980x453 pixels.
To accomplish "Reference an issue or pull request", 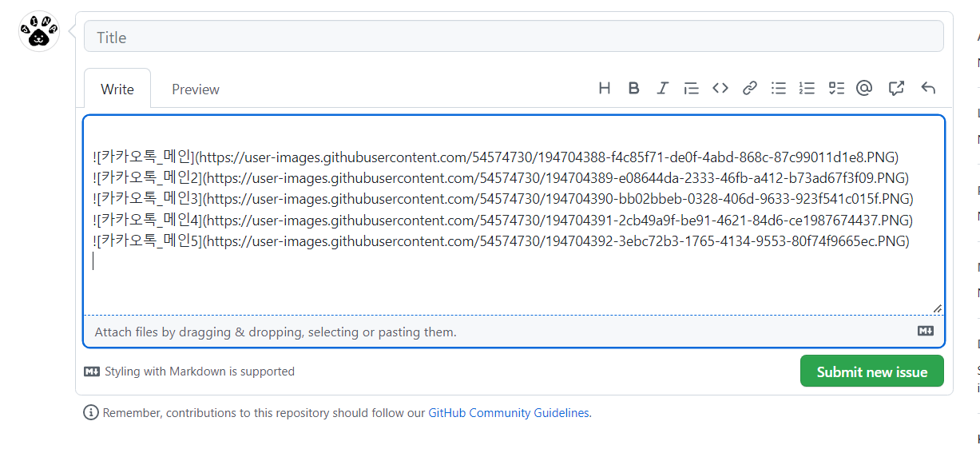I will point(896,89).
